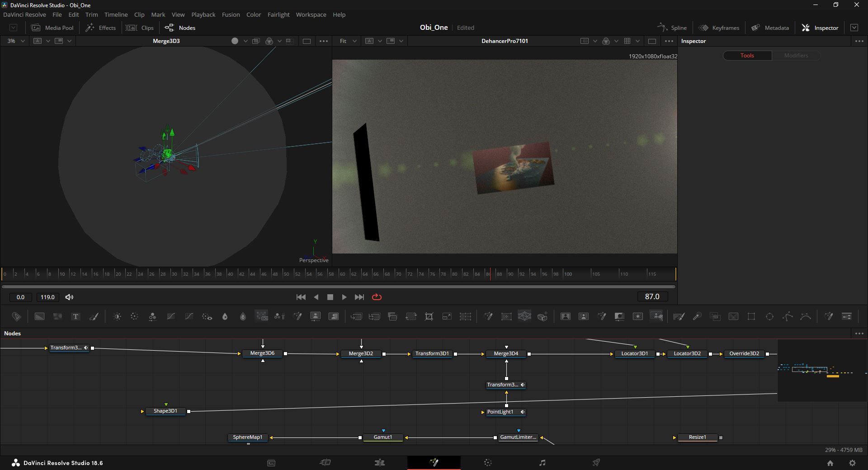868x470 pixels.
Task: Switch to the Modifiers tab in Inspector
Action: click(x=796, y=55)
